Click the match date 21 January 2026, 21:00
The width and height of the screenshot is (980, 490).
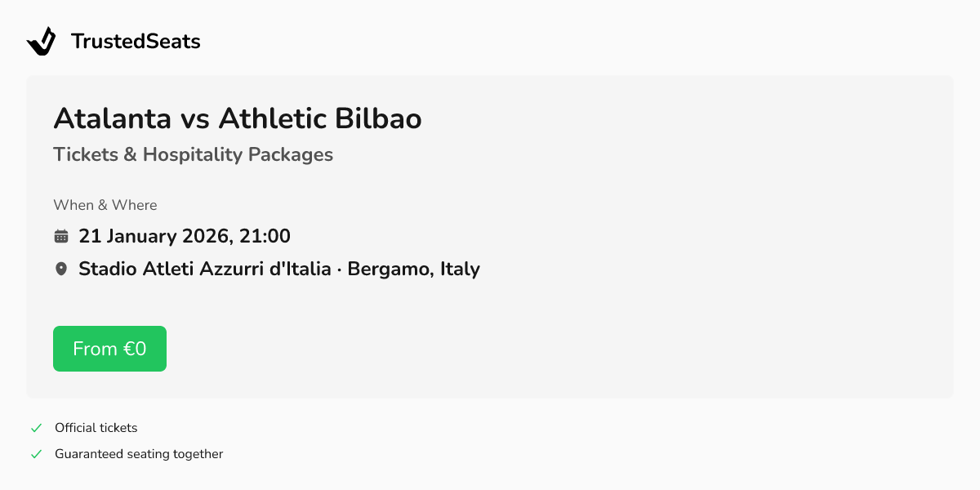click(x=184, y=236)
